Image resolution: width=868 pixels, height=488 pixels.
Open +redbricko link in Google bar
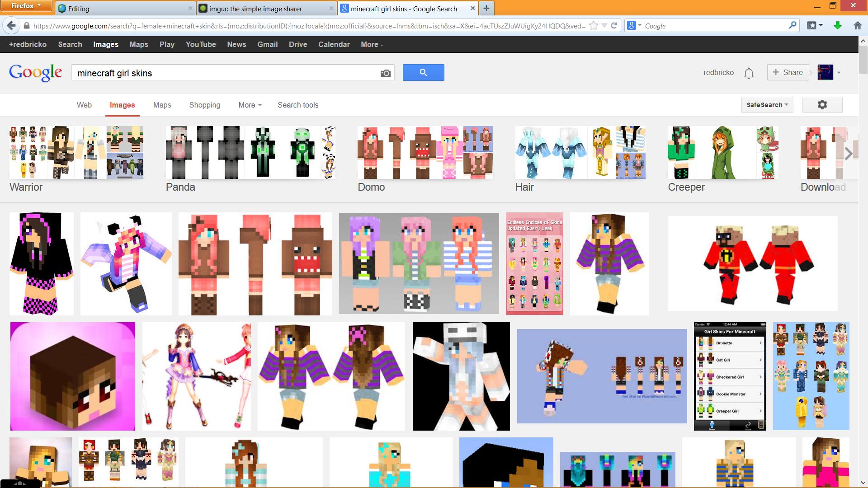[28, 44]
